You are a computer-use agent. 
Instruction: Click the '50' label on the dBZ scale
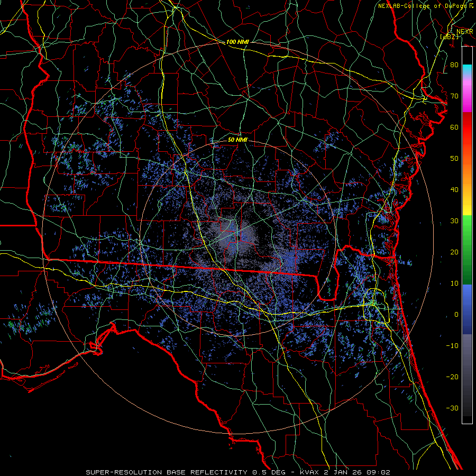(x=454, y=159)
